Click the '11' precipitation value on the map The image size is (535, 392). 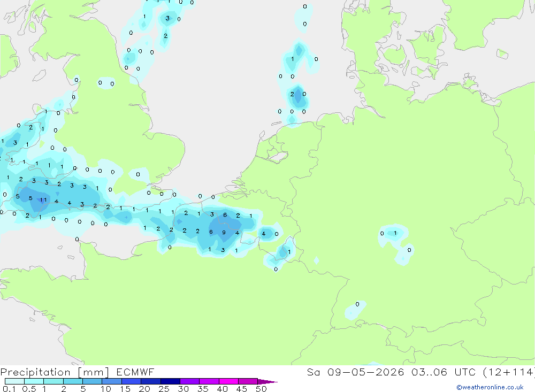[43, 200]
